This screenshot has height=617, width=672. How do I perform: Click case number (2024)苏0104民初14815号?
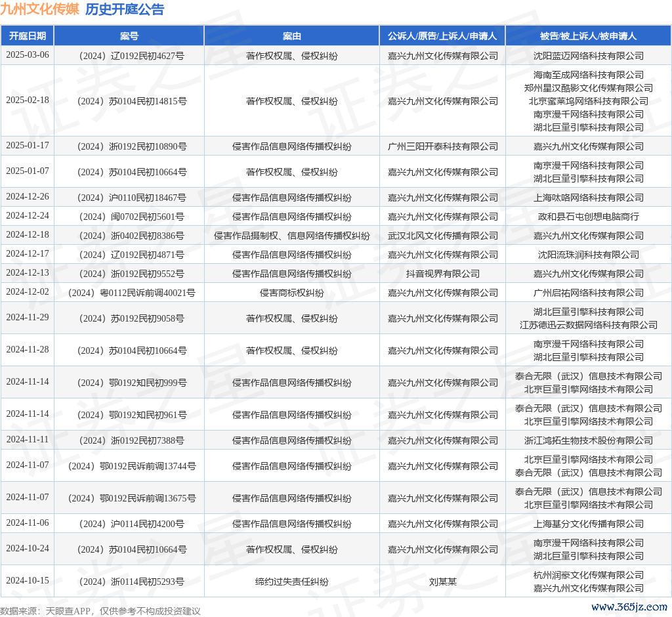pyautogui.click(x=131, y=101)
